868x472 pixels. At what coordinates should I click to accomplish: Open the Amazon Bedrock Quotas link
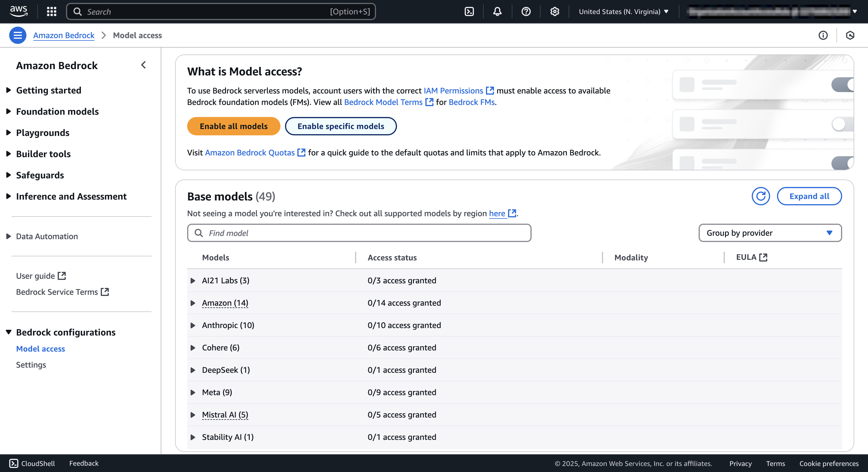(x=250, y=153)
